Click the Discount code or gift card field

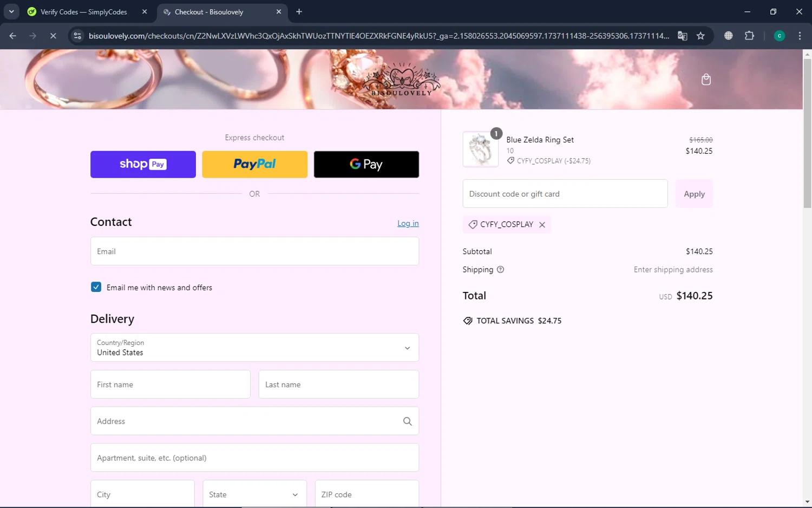coord(565,194)
